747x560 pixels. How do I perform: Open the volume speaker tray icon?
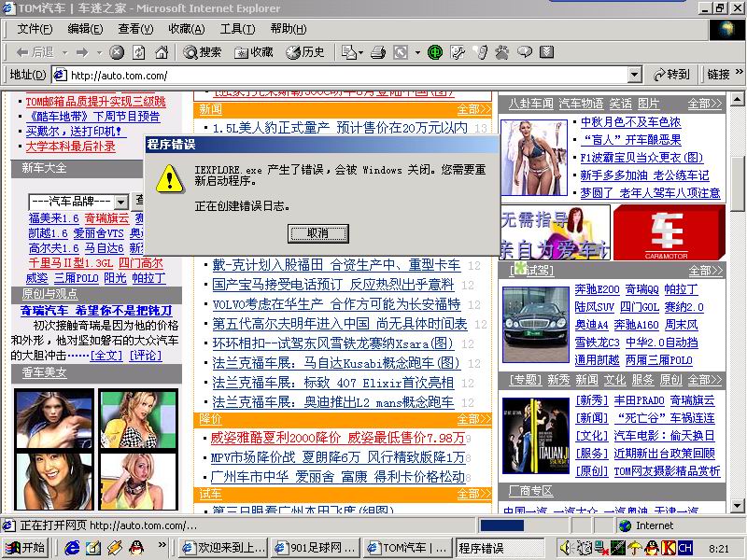pos(566,548)
